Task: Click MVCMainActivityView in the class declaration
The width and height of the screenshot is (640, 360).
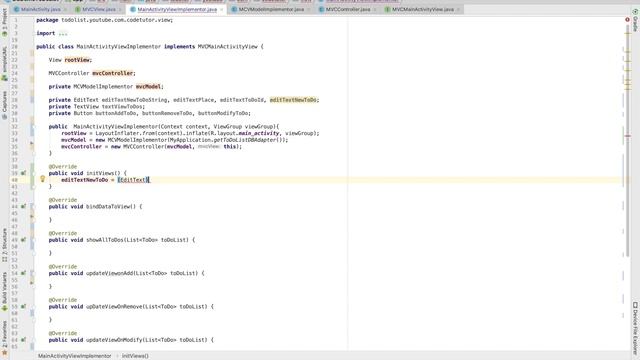Action: [228, 47]
